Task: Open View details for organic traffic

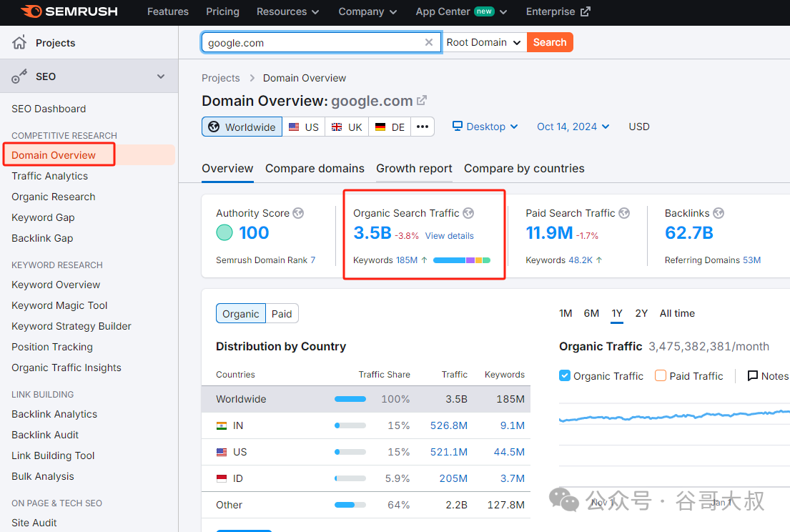Action: (450, 236)
